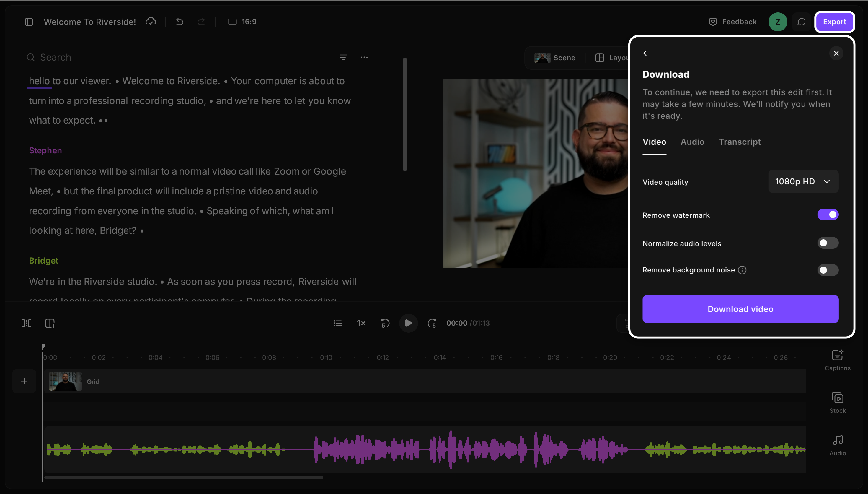Click the timeline playhead marker
Viewport: 868px width, 494px height.
43,346
